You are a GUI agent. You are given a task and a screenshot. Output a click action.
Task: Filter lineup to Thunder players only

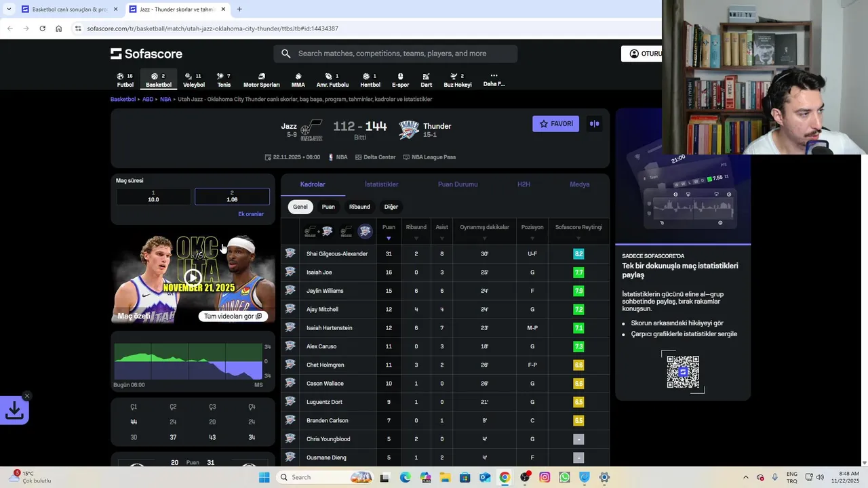[365, 232]
